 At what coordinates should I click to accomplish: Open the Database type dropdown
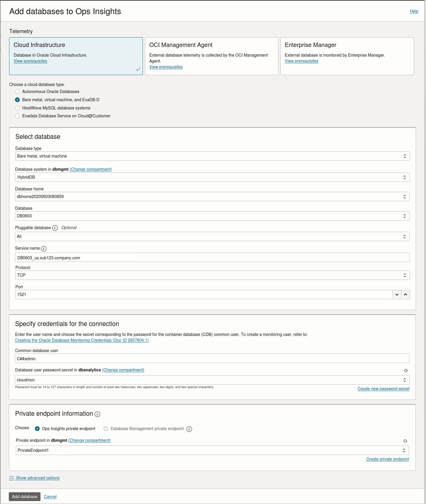click(x=212, y=156)
